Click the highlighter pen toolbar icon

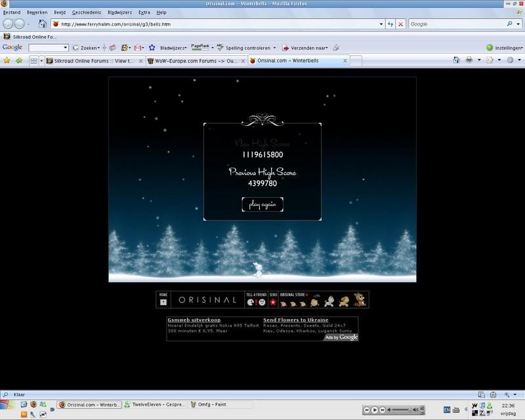click(336, 48)
